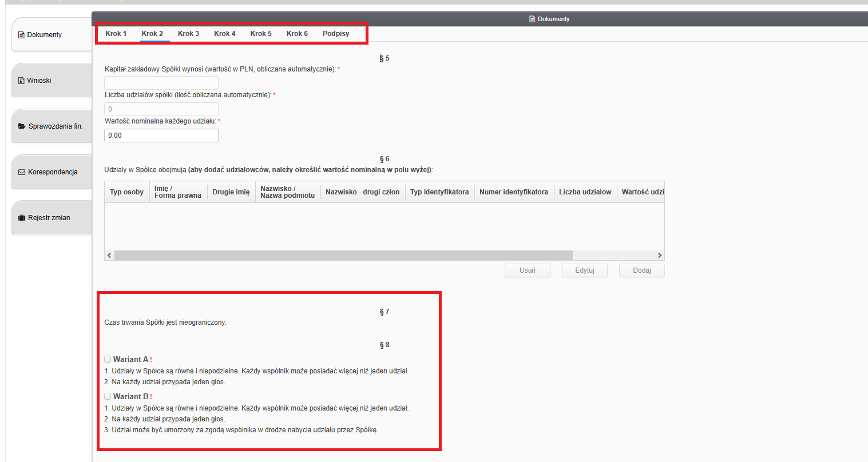The height and width of the screenshot is (462, 868).
Task: Open the Wnioski sidebar tab
Action: [52, 80]
